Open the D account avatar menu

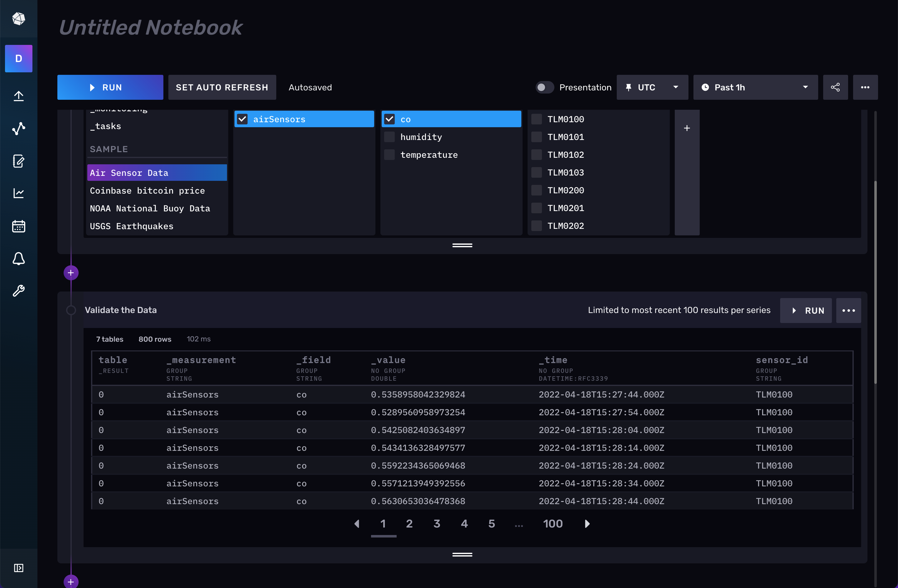18,59
